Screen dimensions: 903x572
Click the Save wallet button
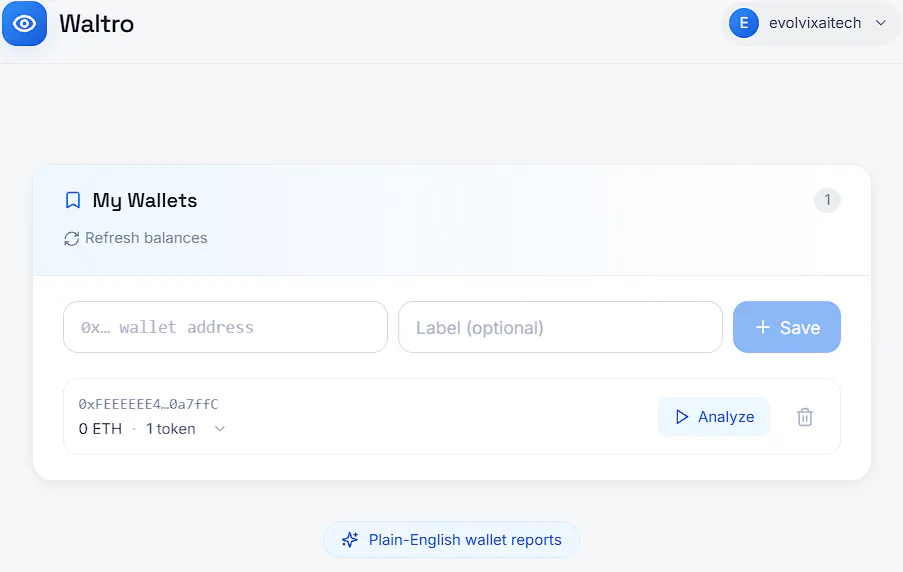coord(787,327)
